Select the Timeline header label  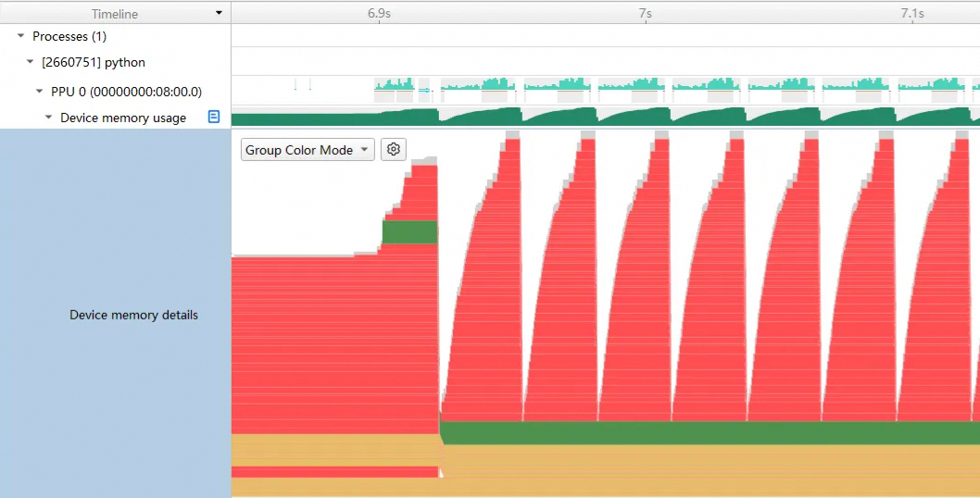(115, 14)
